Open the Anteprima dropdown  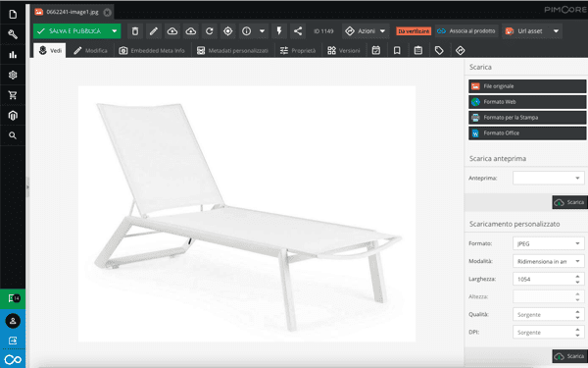548,178
